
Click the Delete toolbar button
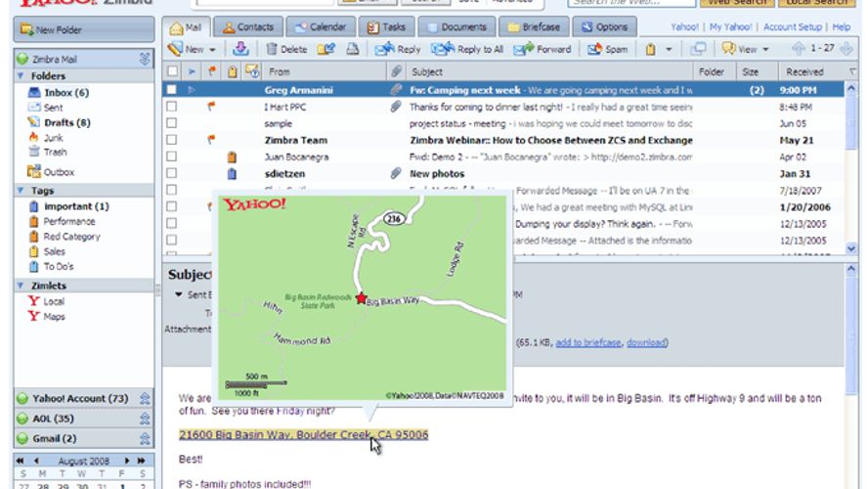pos(286,49)
